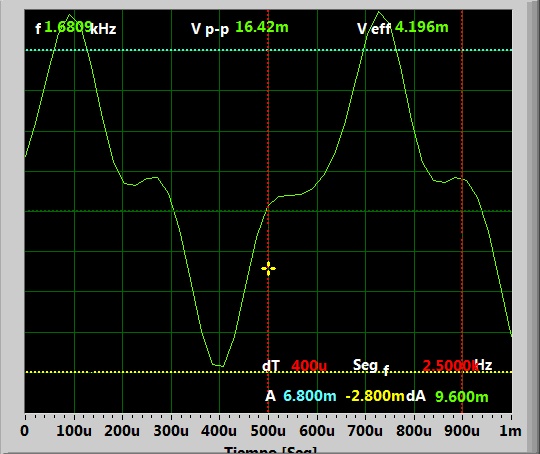Screen dimensions: 540x454
Task: Click the 400u label on time axis
Action: (x=219, y=431)
